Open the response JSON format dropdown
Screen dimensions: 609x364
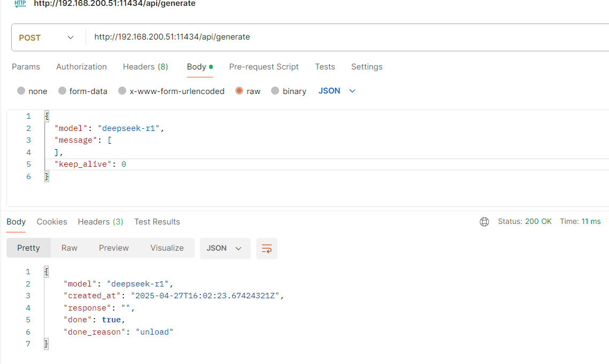(x=225, y=248)
